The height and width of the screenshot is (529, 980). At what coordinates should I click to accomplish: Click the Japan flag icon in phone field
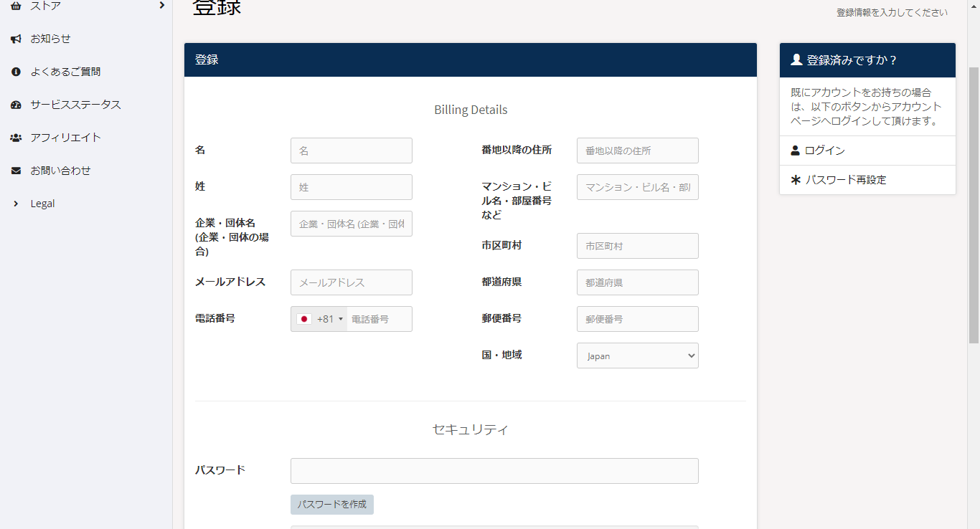(303, 319)
